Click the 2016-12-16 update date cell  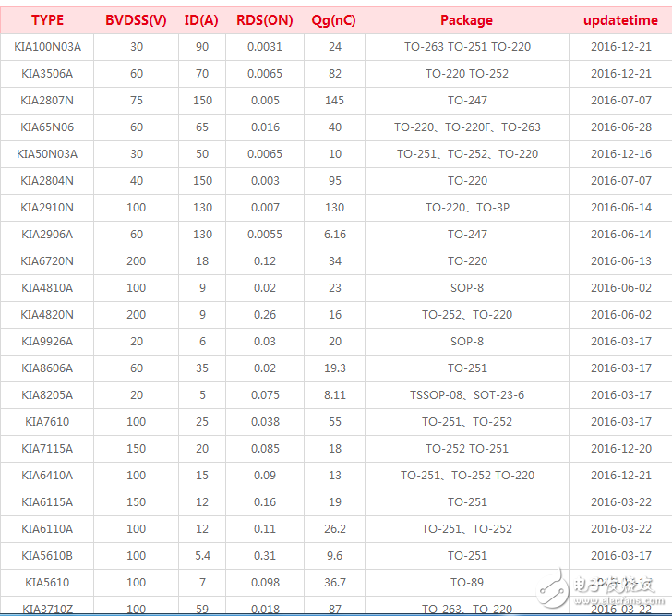pyautogui.click(x=620, y=154)
